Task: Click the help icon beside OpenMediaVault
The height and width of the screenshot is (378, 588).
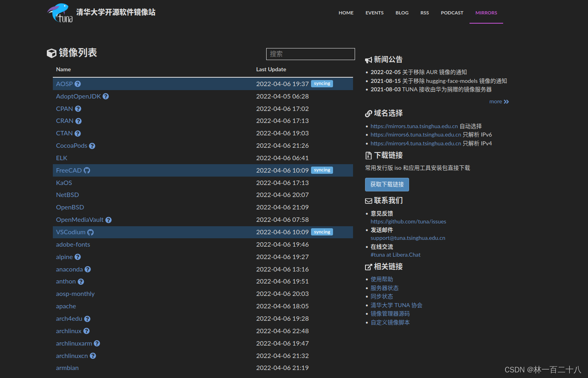Action: click(108, 220)
